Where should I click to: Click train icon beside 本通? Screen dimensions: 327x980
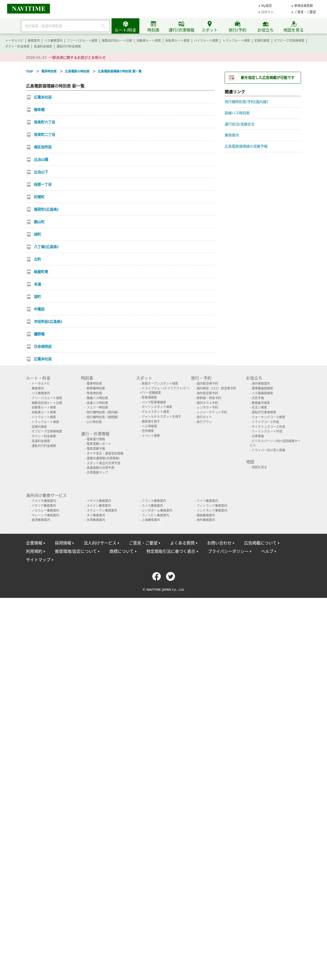point(29,284)
